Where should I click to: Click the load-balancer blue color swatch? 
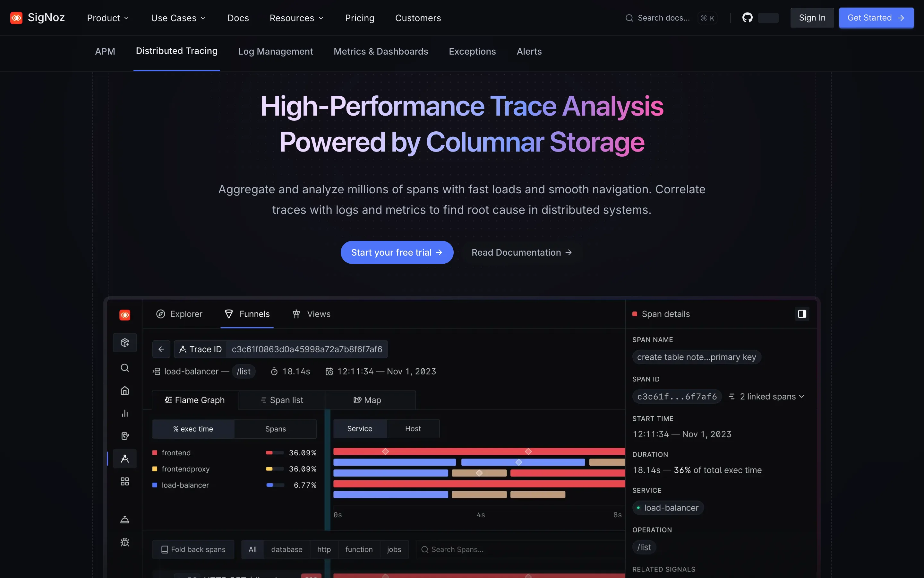(x=155, y=485)
